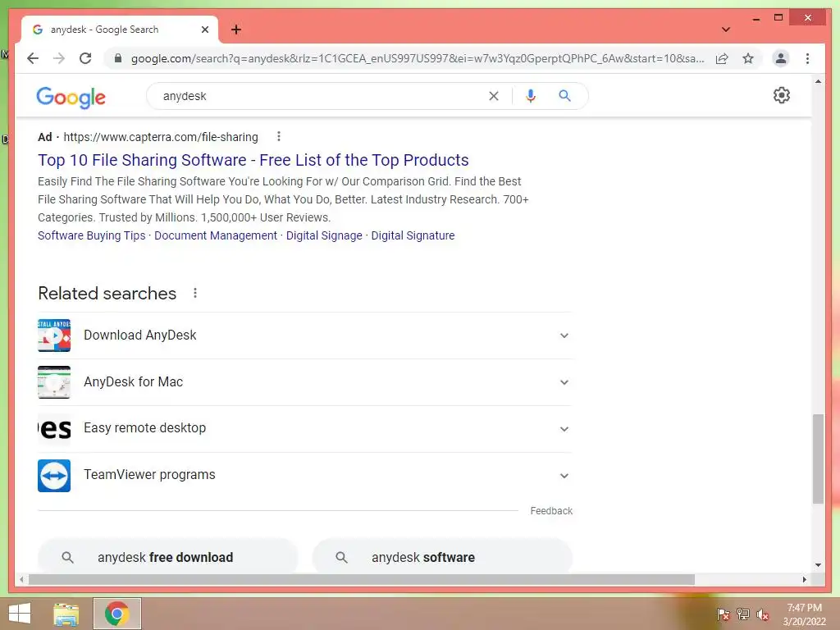Start voice search with microphone
Screen dimensions: 840x630
click(x=531, y=96)
